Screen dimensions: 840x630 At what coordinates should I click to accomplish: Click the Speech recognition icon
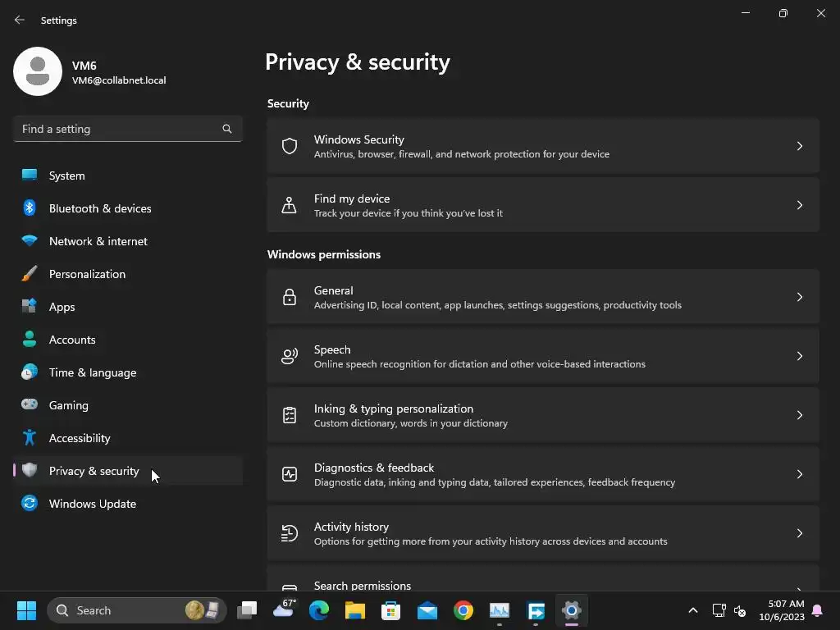(x=290, y=356)
